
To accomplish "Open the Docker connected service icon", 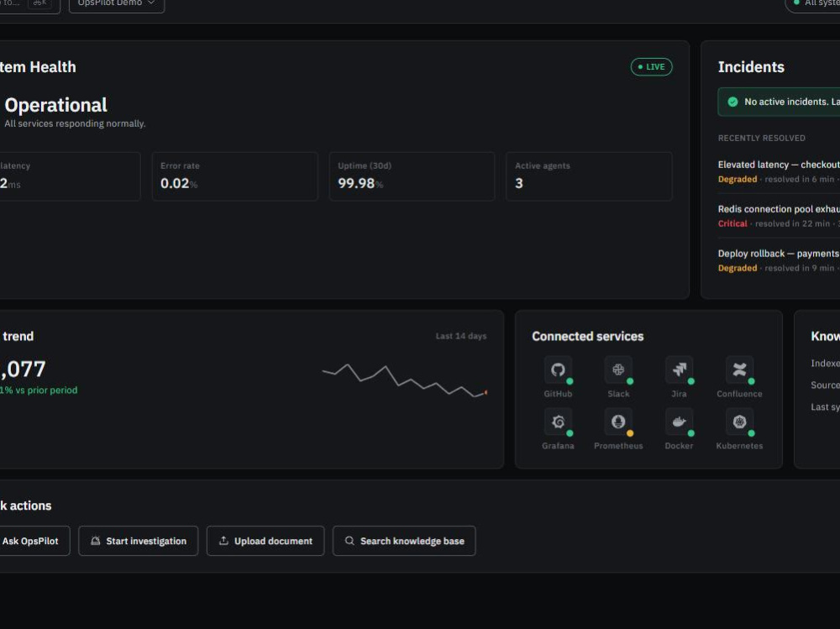I will (x=679, y=422).
